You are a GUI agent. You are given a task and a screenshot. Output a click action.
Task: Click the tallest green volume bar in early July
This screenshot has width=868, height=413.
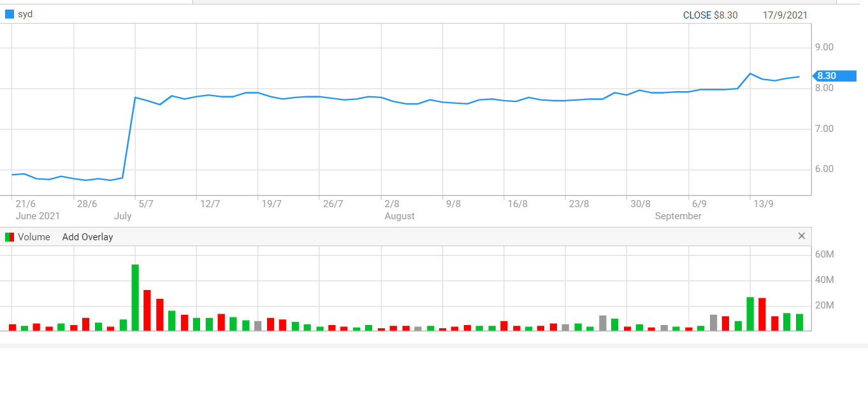[x=135, y=298]
